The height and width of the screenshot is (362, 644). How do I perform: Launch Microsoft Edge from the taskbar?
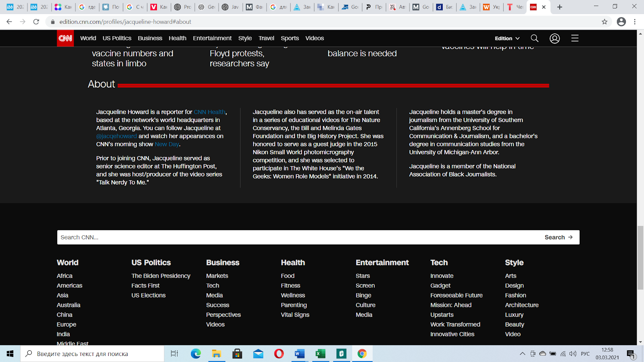pyautogui.click(x=196, y=354)
